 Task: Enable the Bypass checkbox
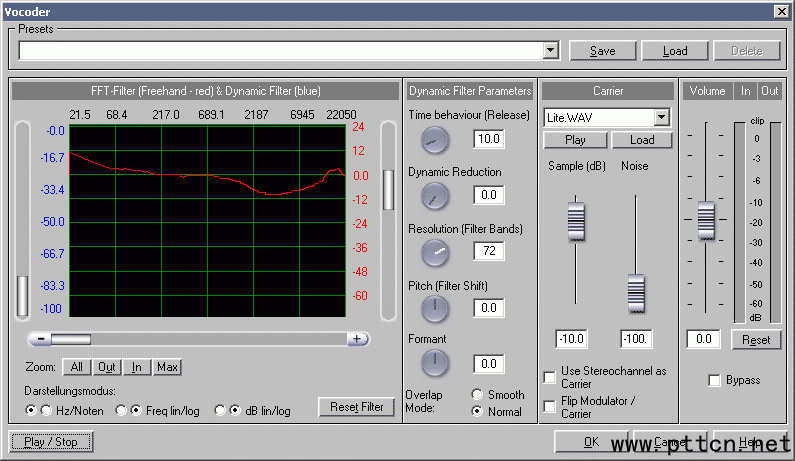point(715,381)
